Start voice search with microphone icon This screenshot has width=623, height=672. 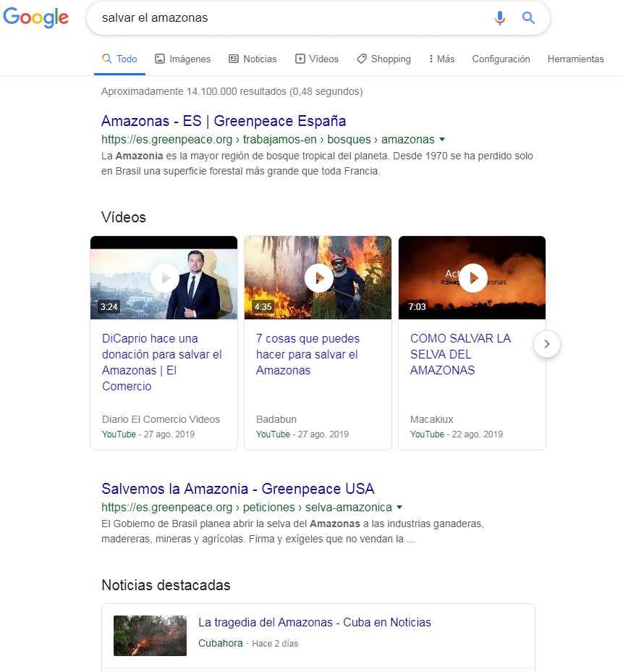click(x=499, y=18)
